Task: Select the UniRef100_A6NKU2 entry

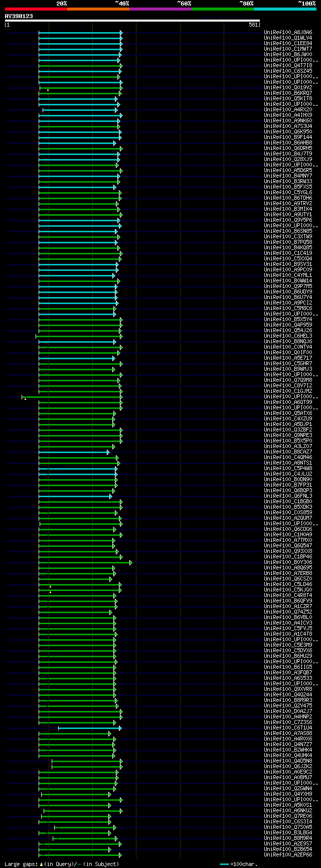Action: 288,811
